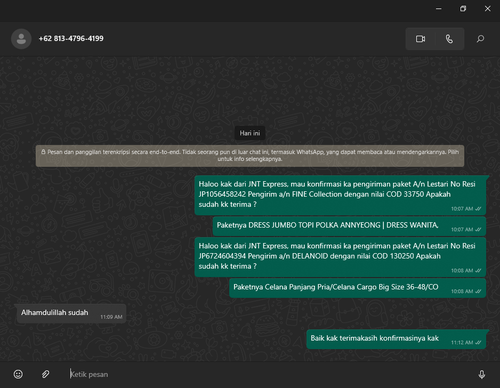The image size is (500, 388).
Task: Click the 11:12 AM read receipt
Action: (478, 343)
